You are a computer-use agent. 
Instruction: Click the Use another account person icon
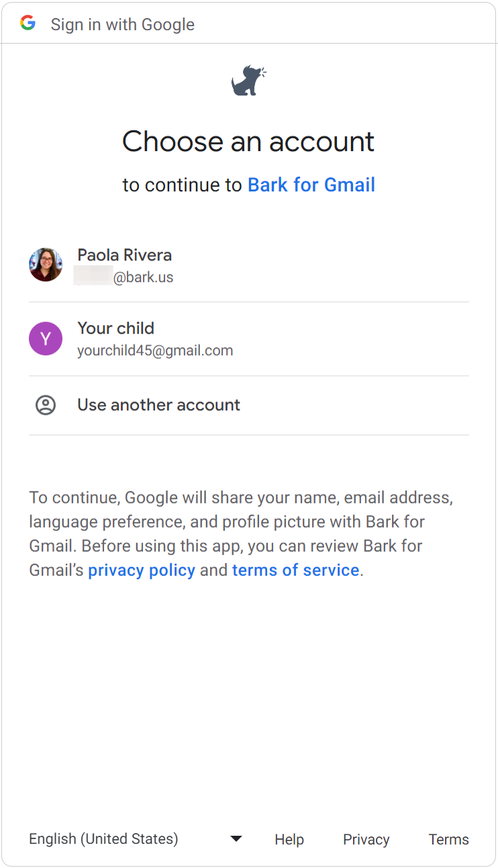click(45, 405)
